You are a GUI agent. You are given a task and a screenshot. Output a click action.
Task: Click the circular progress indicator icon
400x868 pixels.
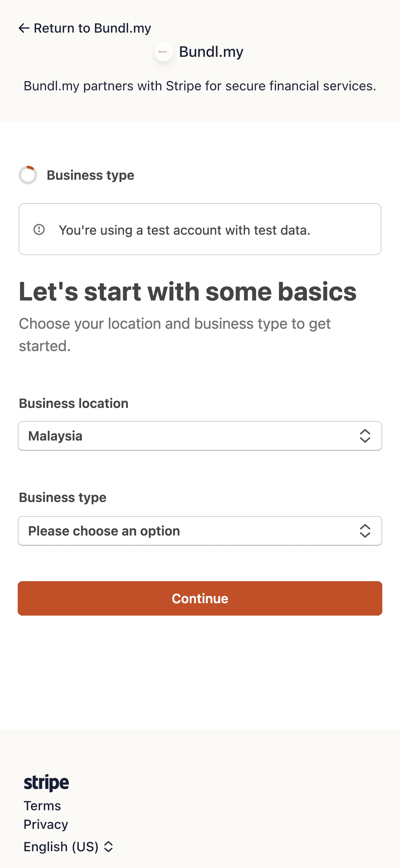point(28,175)
